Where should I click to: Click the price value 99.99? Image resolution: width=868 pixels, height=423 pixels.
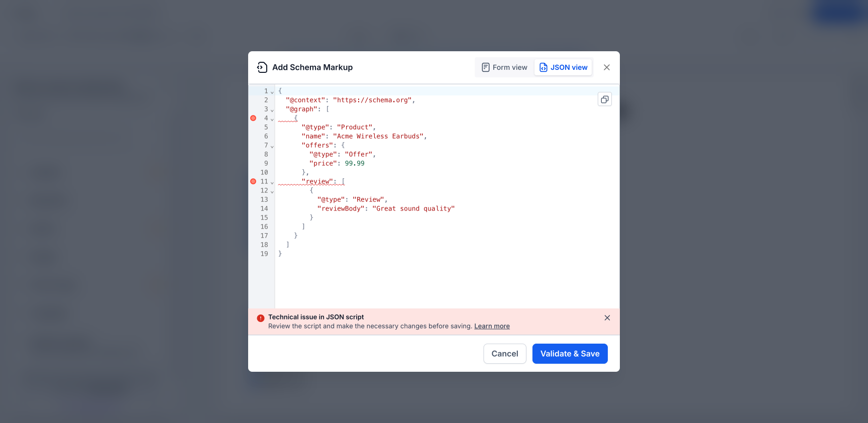355,163
